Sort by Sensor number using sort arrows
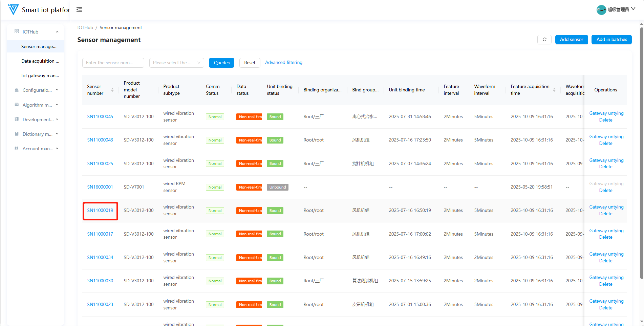 pyautogui.click(x=112, y=90)
